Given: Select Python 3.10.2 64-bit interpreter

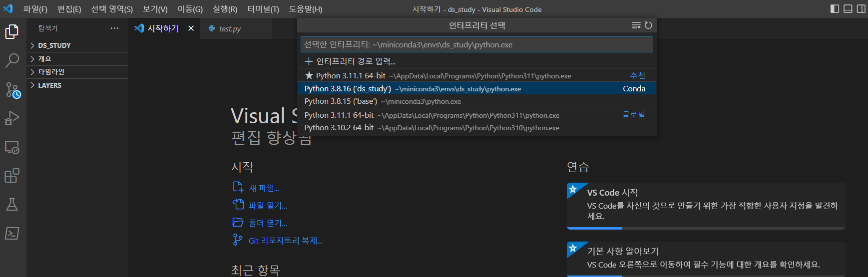Looking at the screenshot, I should click(477, 128).
